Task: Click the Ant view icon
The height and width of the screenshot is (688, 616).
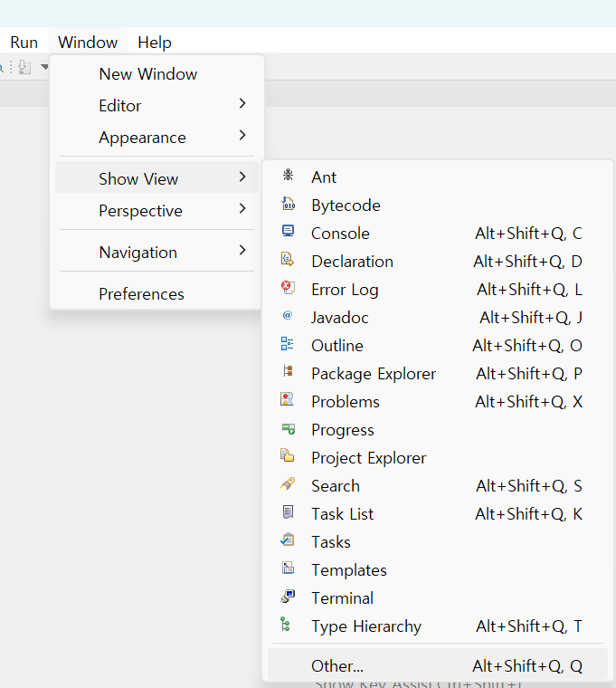Action: coord(288,175)
